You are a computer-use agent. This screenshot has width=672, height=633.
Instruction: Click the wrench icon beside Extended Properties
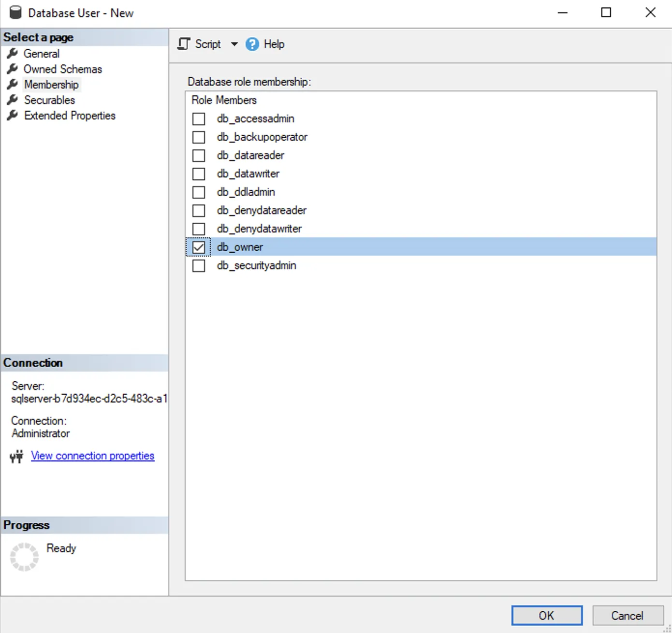point(13,115)
